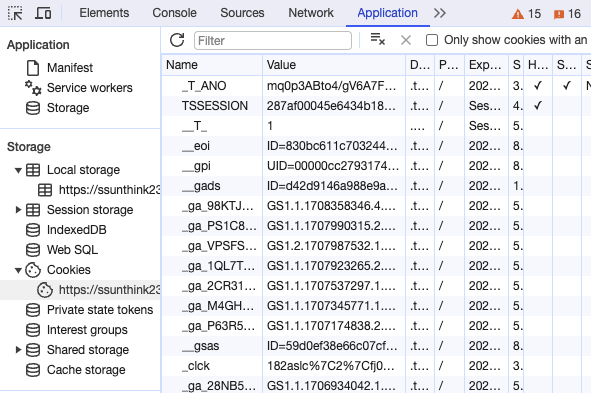Open the Web SQL section
Screen dimensions: 591x393
coord(72,250)
